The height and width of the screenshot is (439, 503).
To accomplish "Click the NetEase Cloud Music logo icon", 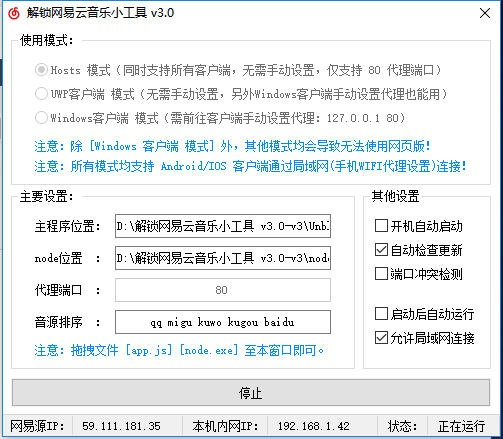I will coord(14,13).
